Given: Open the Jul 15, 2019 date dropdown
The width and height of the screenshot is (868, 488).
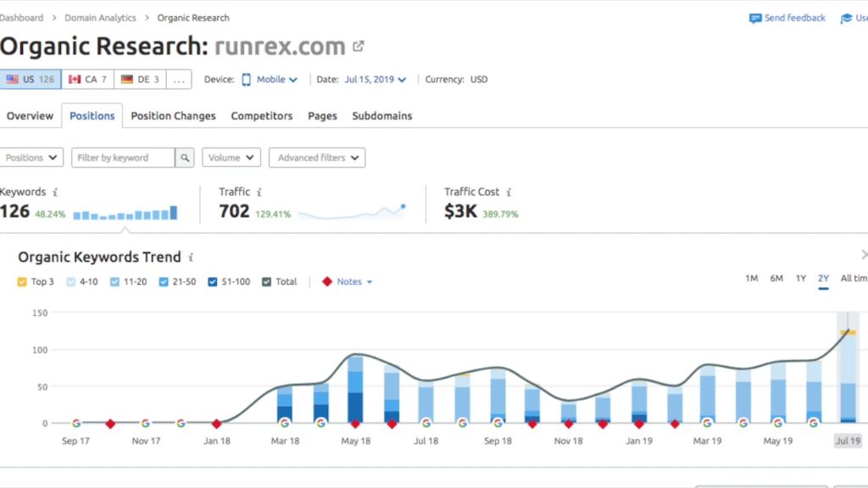Looking at the screenshot, I should tap(376, 80).
